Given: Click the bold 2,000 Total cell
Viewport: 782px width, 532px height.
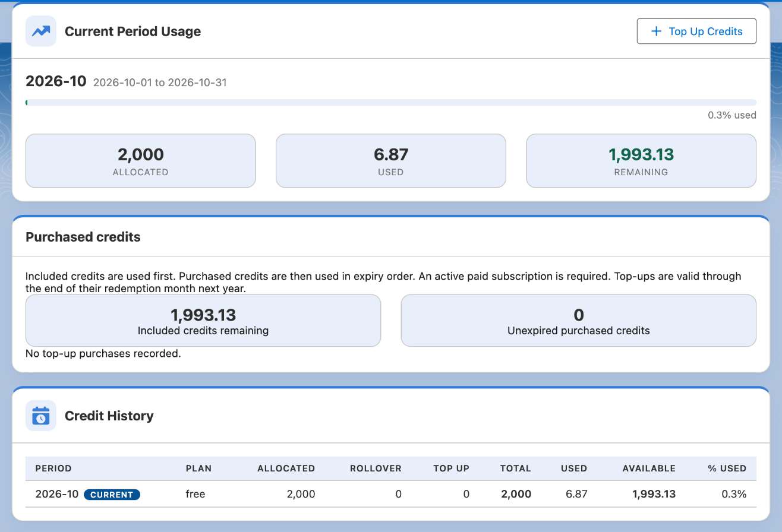Looking at the screenshot, I should pos(516,494).
